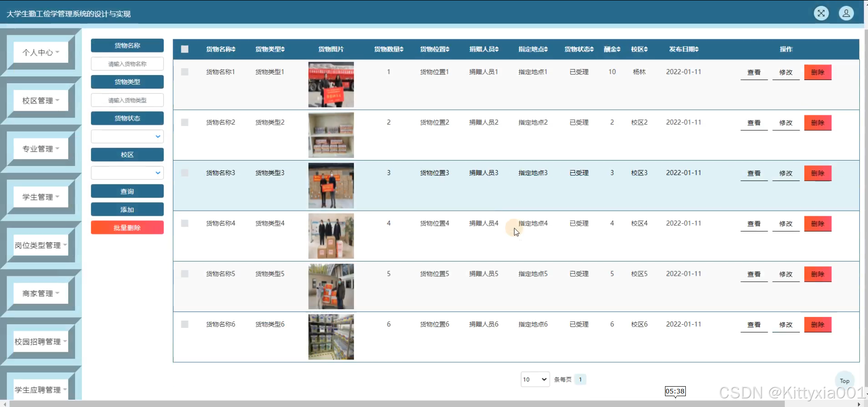
Task: Open the 货物状态 filter dropdown
Action: [127, 137]
